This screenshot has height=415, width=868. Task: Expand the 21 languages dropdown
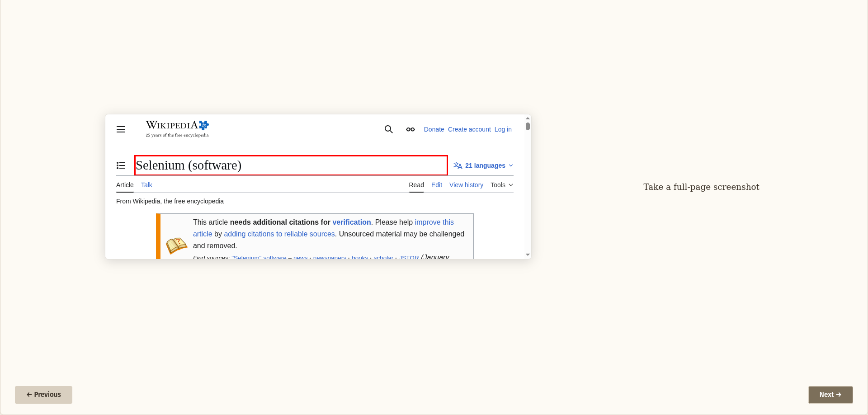click(483, 165)
